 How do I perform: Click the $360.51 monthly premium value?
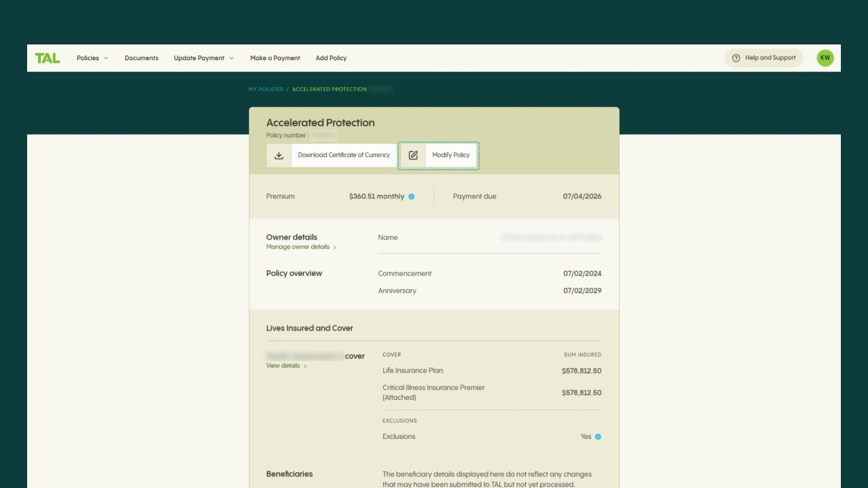point(376,196)
